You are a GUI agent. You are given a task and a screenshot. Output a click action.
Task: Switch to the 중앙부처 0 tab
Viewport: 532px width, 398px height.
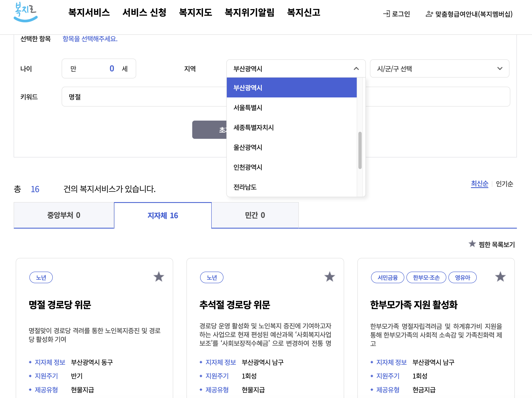pos(64,215)
